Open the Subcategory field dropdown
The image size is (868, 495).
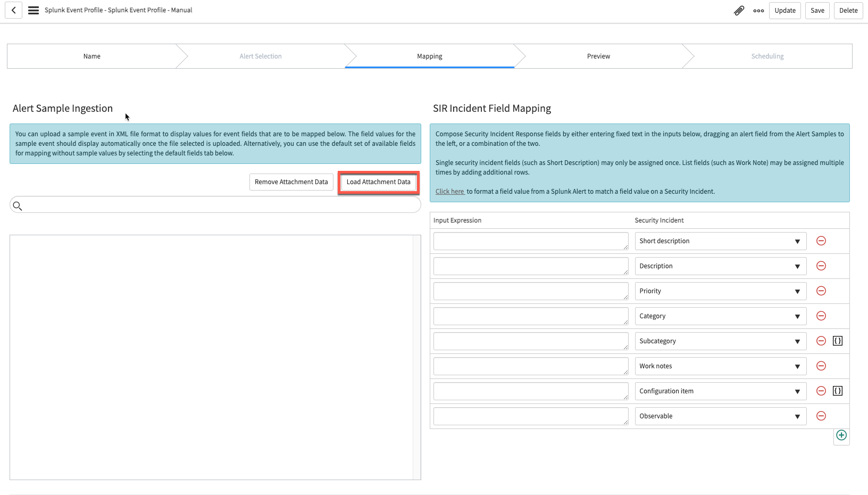point(721,341)
